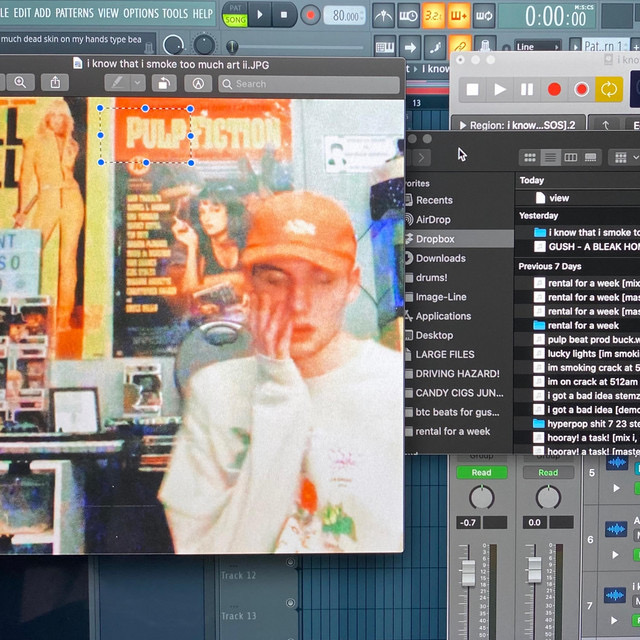Screen dimensions: 640x640
Task: Toggle loop recording icon in FL Studio
Action: [x=484, y=16]
